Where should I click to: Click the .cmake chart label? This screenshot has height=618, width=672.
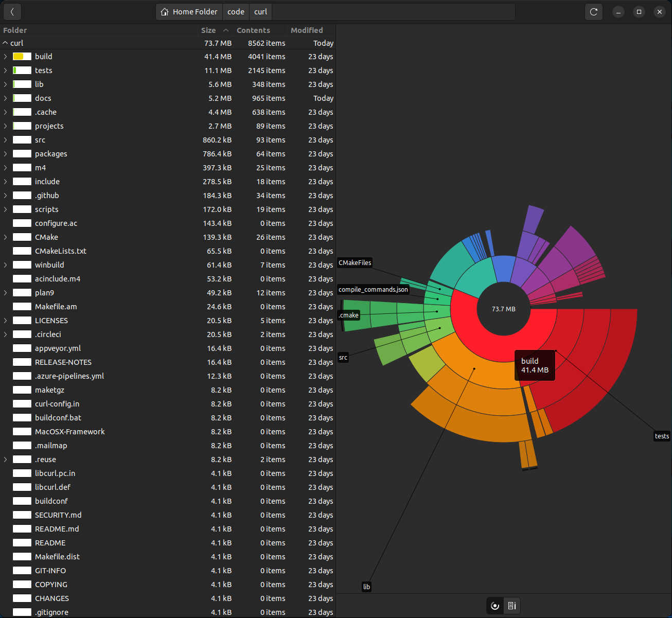(348, 315)
